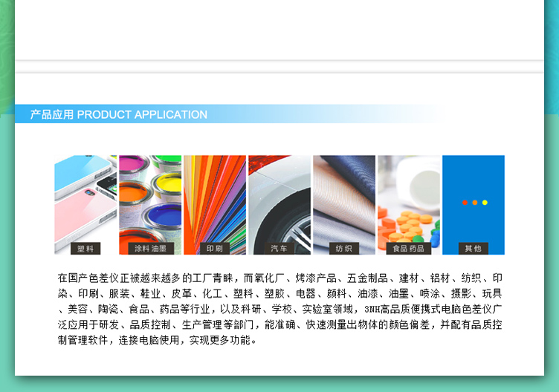Click the 塑料 phone cases thumbnail
Image resolution: width=559 pixels, height=392 pixels.
pyautogui.click(x=85, y=205)
